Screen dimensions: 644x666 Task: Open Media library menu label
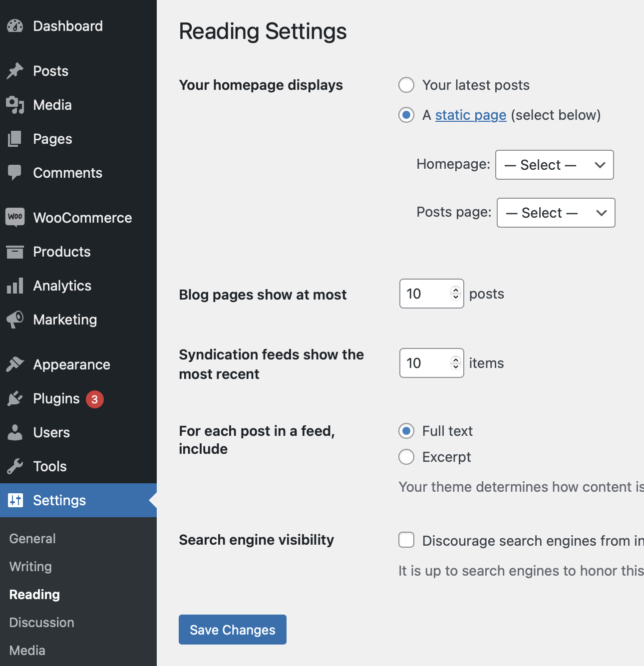[x=52, y=105]
